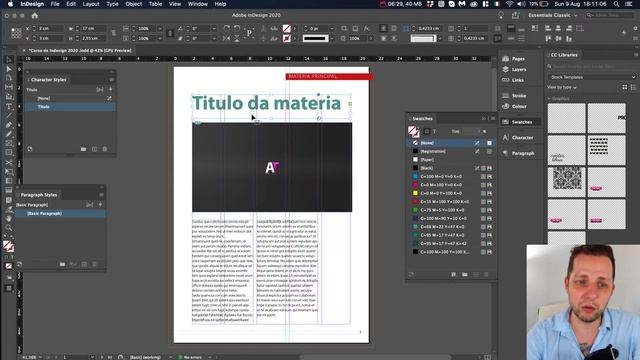Select the Paragraph Styles panel tab
The width and height of the screenshot is (640, 360).
[39, 195]
